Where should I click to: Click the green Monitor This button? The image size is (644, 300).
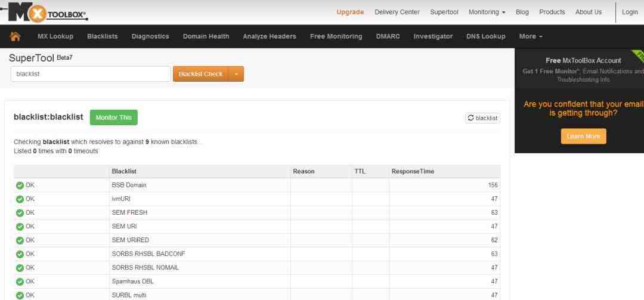pos(114,117)
